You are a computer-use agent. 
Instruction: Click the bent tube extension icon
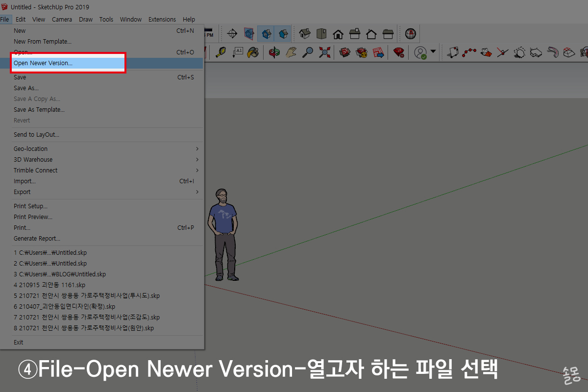pos(553,52)
